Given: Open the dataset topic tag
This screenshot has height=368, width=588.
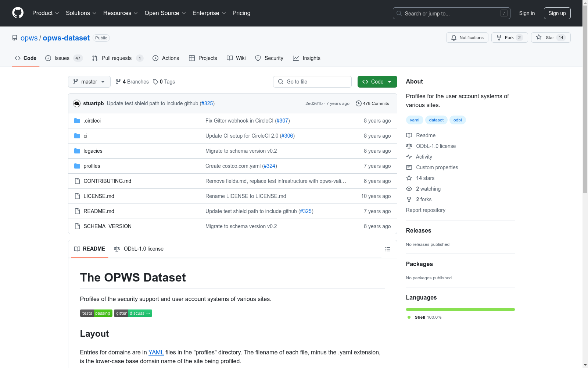Looking at the screenshot, I should [436, 120].
